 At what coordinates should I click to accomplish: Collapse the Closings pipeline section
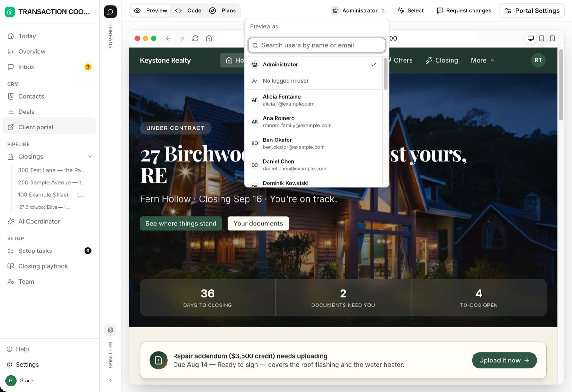click(x=90, y=156)
